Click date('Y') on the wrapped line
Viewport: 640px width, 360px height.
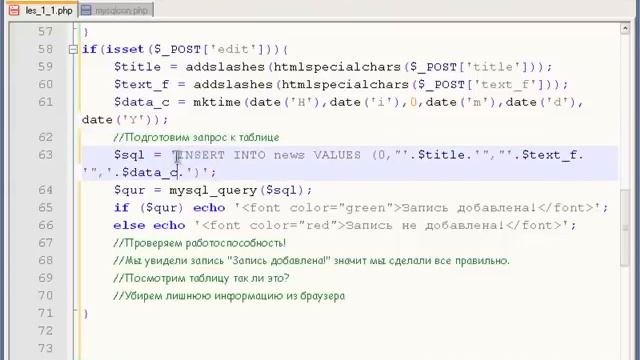(117, 120)
